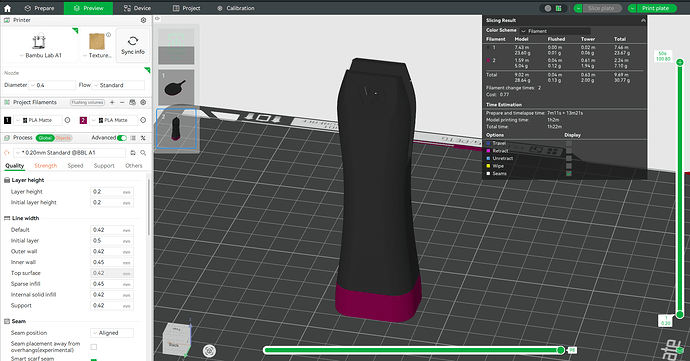The height and width of the screenshot is (361, 690).
Task: Click the Slice plate button
Action: (x=602, y=8)
